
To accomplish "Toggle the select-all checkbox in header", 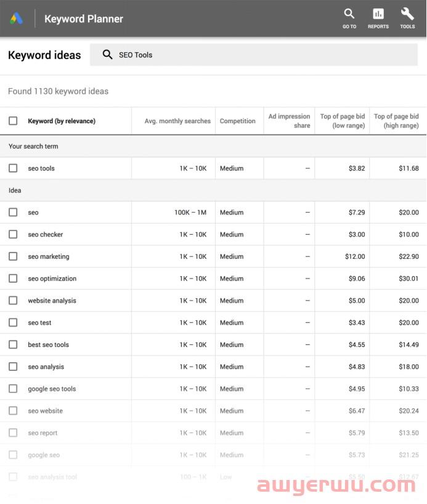I will (x=13, y=121).
